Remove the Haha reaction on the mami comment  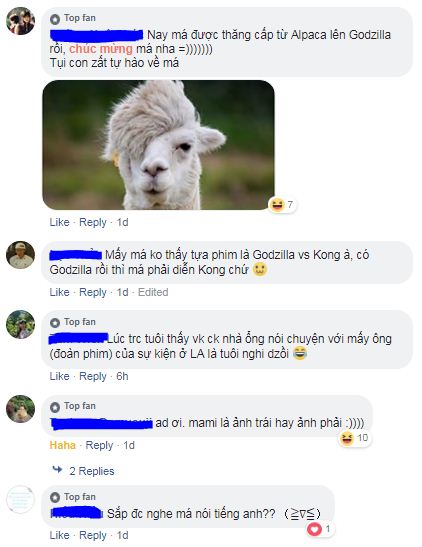[x=62, y=445]
